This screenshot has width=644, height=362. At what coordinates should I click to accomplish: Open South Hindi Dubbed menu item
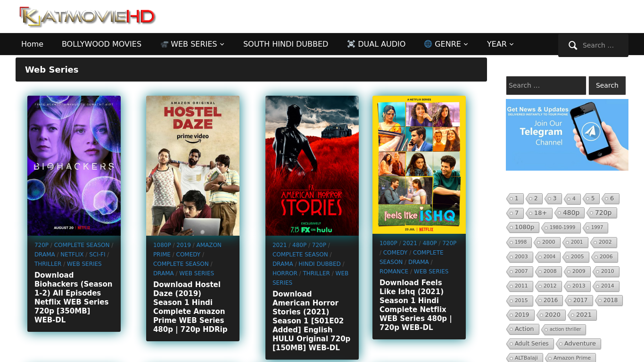pos(286,44)
